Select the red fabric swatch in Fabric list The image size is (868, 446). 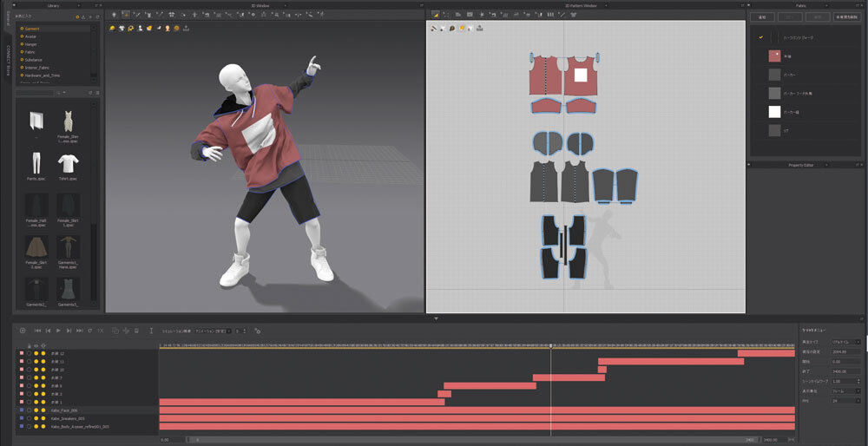[774, 56]
